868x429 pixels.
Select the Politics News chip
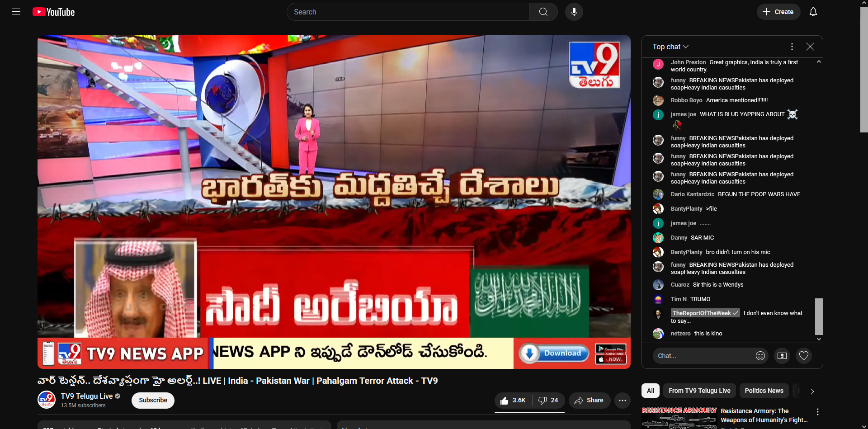click(764, 391)
